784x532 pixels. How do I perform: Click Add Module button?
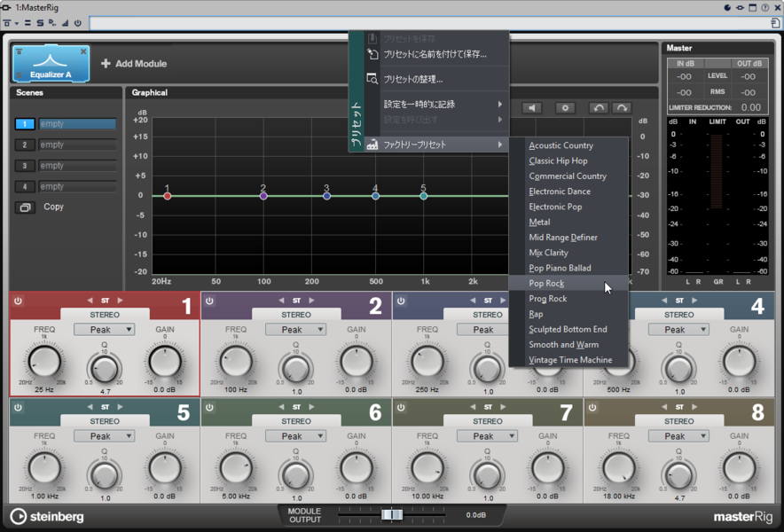(x=134, y=64)
